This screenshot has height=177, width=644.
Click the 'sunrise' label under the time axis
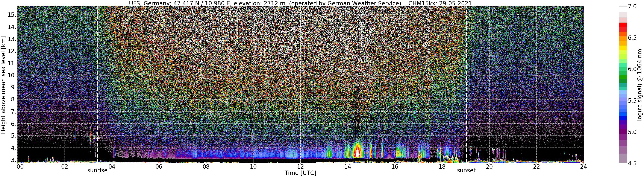pyautogui.click(x=97, y=171)
